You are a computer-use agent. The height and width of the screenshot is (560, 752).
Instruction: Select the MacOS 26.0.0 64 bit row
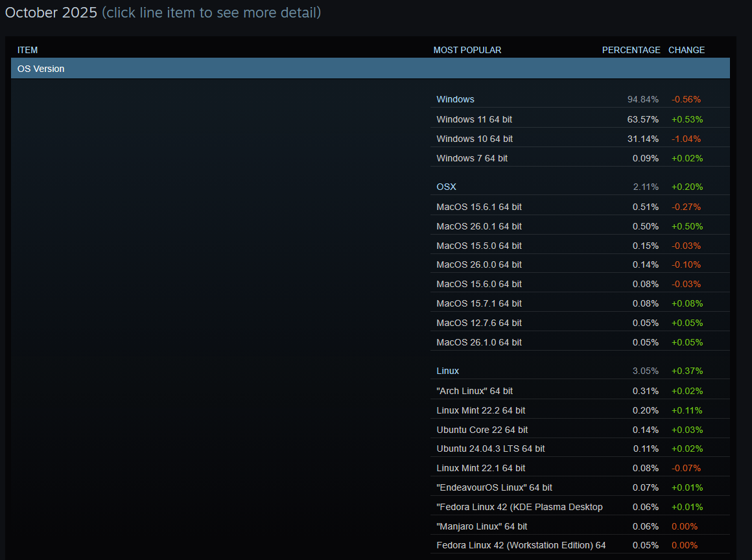[x=580, y=264]
